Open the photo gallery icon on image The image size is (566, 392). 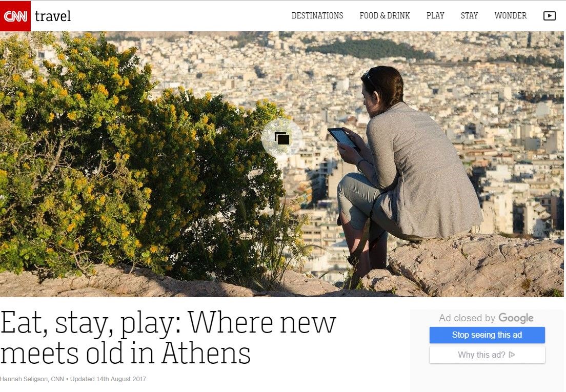click(x=282, y=138)
